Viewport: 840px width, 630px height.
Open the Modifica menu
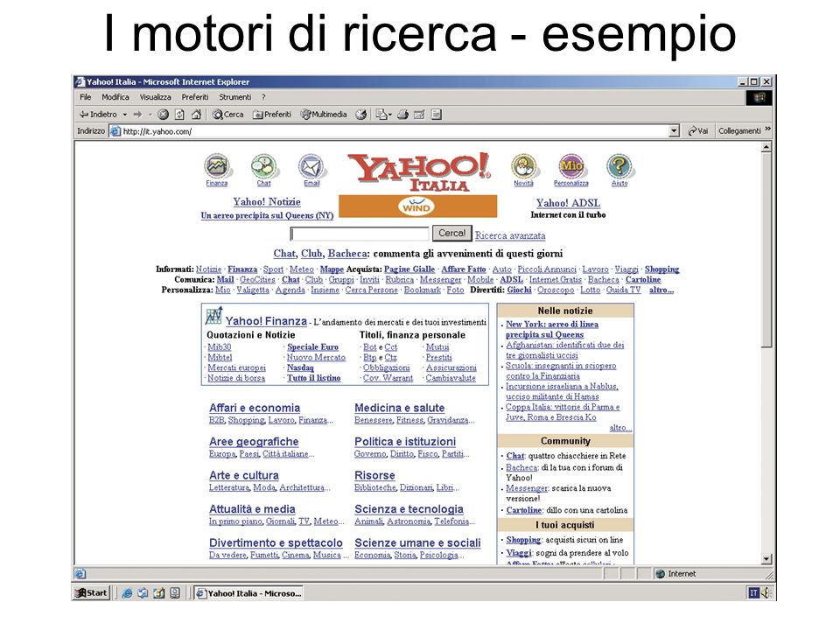tap(115, 97)
